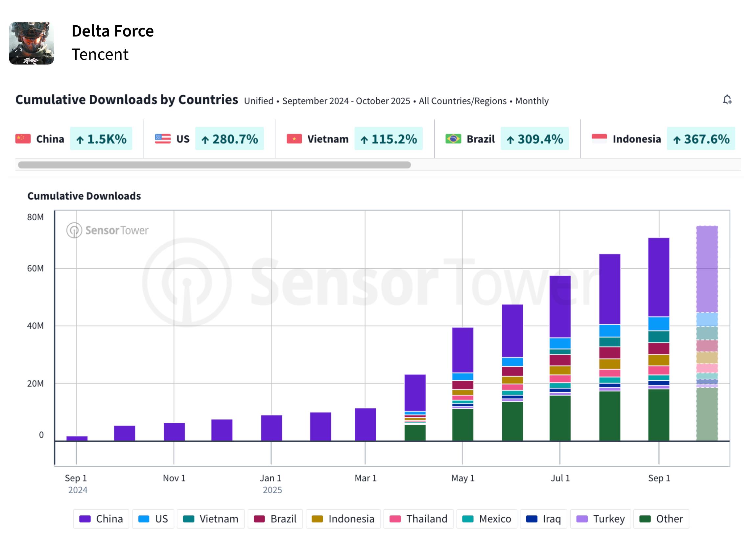This screenshot has width=756, height=540.
Task: Hide the Thailand legend series
Action: (418, 519)
